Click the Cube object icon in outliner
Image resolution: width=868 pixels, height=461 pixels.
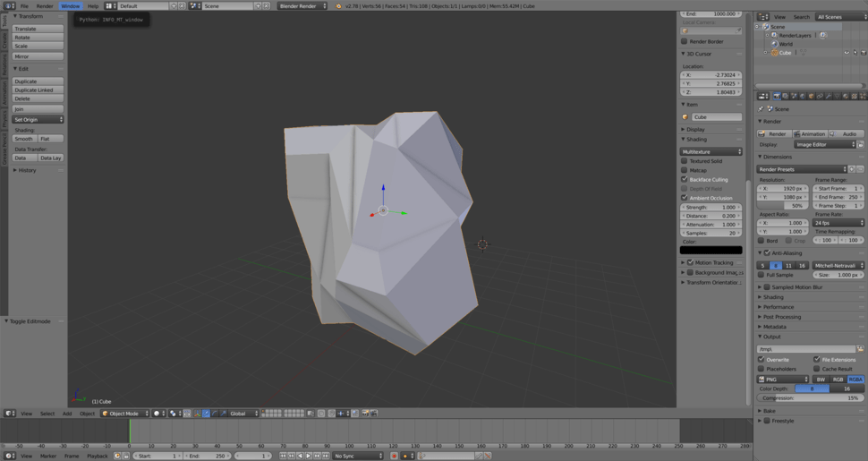[774, 53]
